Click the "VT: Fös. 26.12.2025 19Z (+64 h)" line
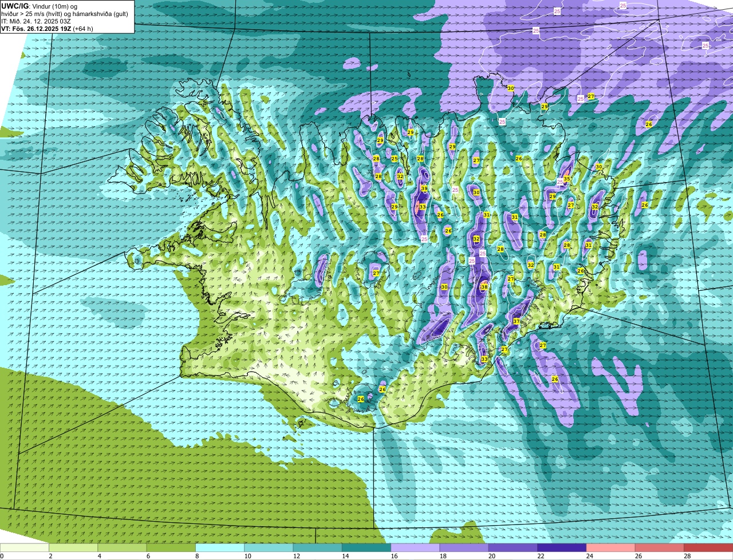The image size is (733, 560). [47, 29]
